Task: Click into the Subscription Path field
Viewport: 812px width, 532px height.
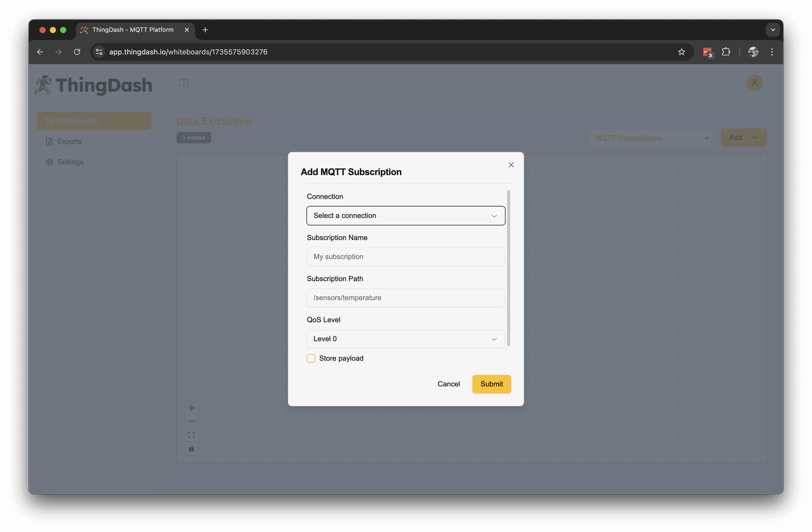Action: [406, 298]
